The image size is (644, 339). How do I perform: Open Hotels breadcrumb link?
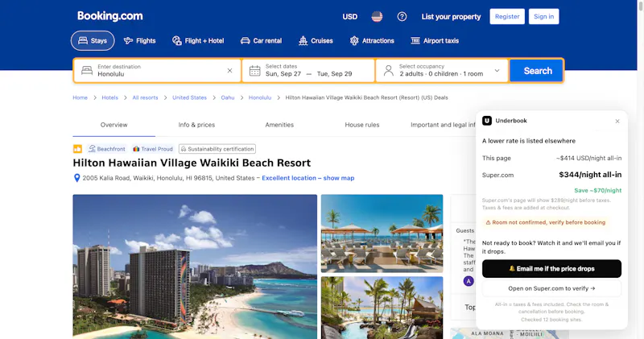point(109,97)
